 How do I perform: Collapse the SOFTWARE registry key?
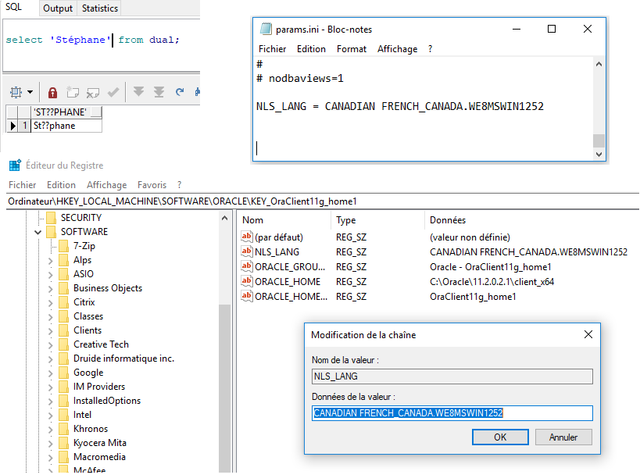click(x=38, y=232)
